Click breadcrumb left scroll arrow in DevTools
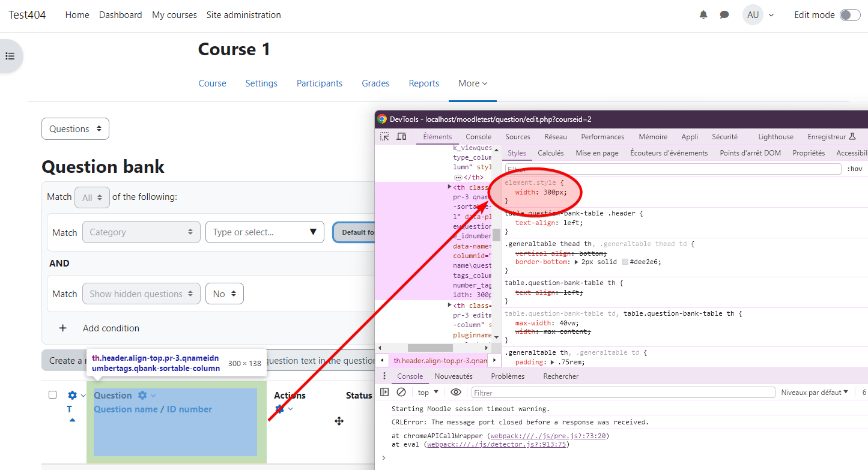This screenshot has width=868, height=470. click(x=382, y=360)
